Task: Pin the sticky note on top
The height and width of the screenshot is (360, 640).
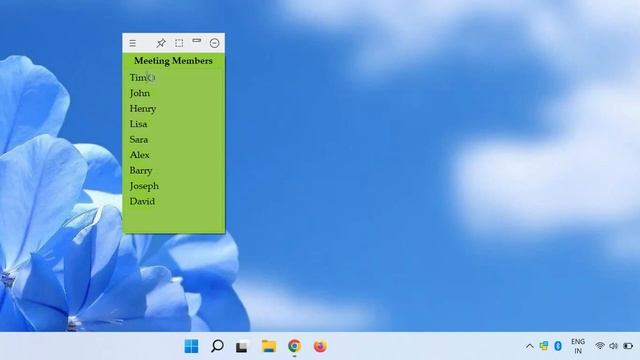Action: point(161,43)
